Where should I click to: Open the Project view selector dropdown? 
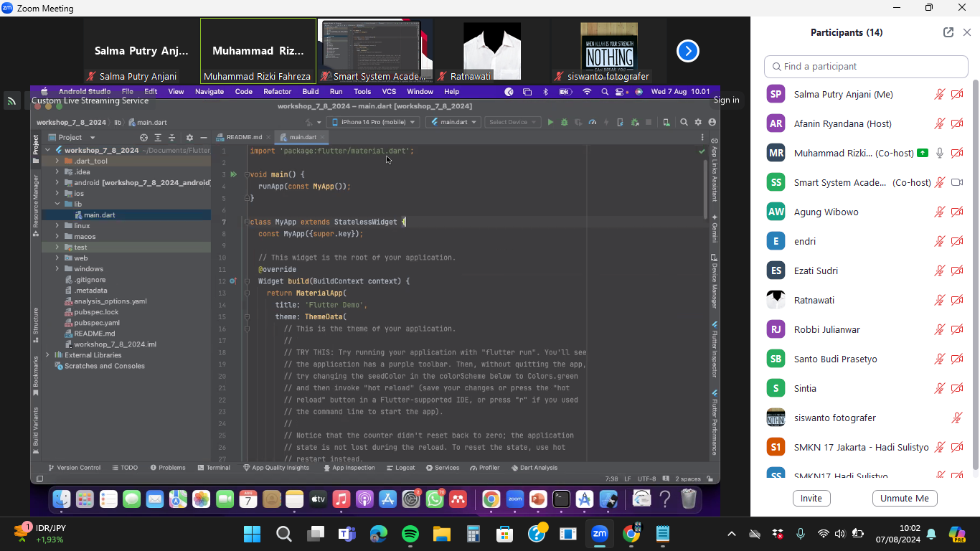[72, 137]
